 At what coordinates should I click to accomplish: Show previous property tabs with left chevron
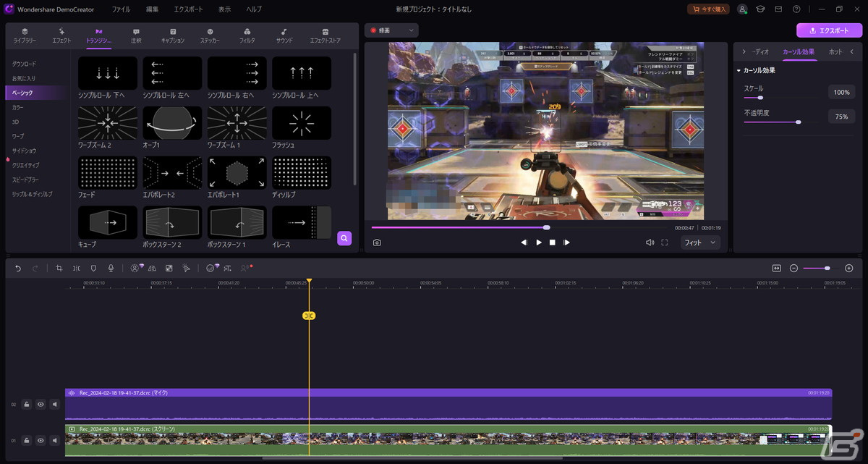click(x=852, y=51)
